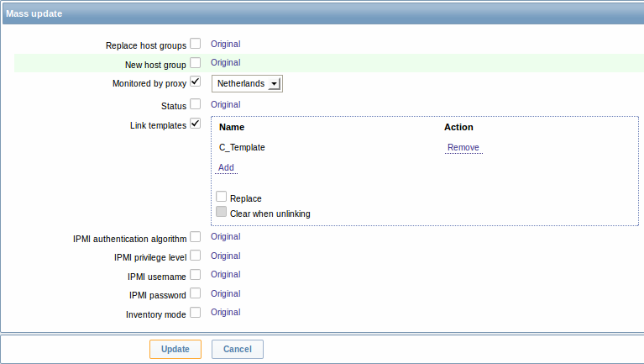Click the Clear when unlinking checkbox

click(x=221, y=211)
